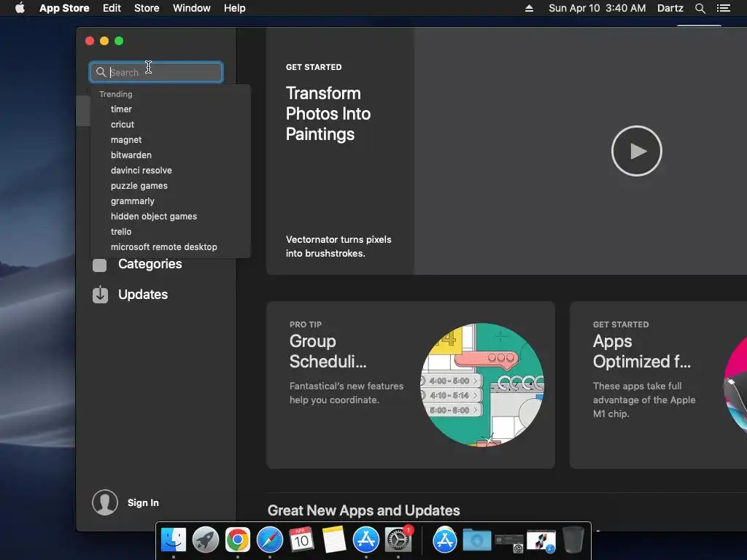This screenshot has height=560, width=747.
Task: Close the App Store window
Action: pyautogui.click(x=90, y=41)
